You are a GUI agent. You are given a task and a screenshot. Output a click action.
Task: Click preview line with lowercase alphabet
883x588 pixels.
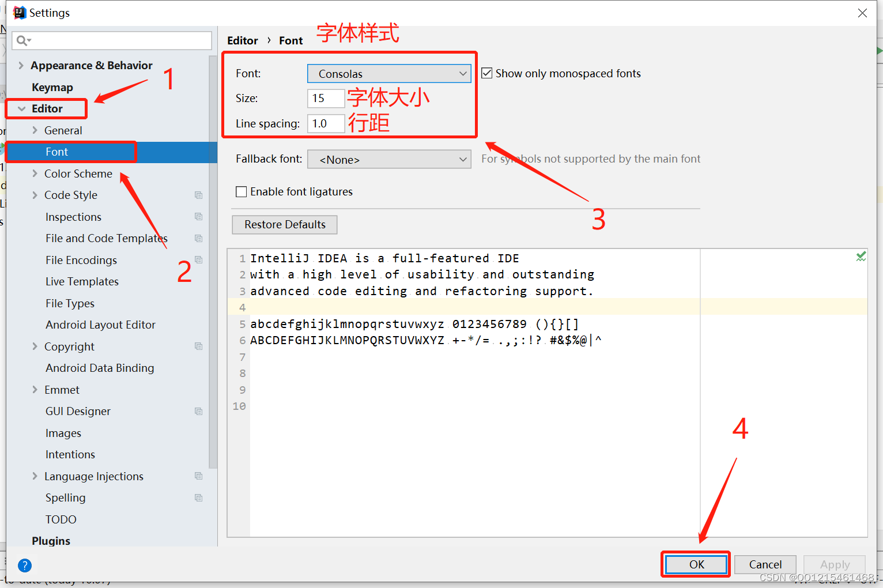(x=414, y=324)
